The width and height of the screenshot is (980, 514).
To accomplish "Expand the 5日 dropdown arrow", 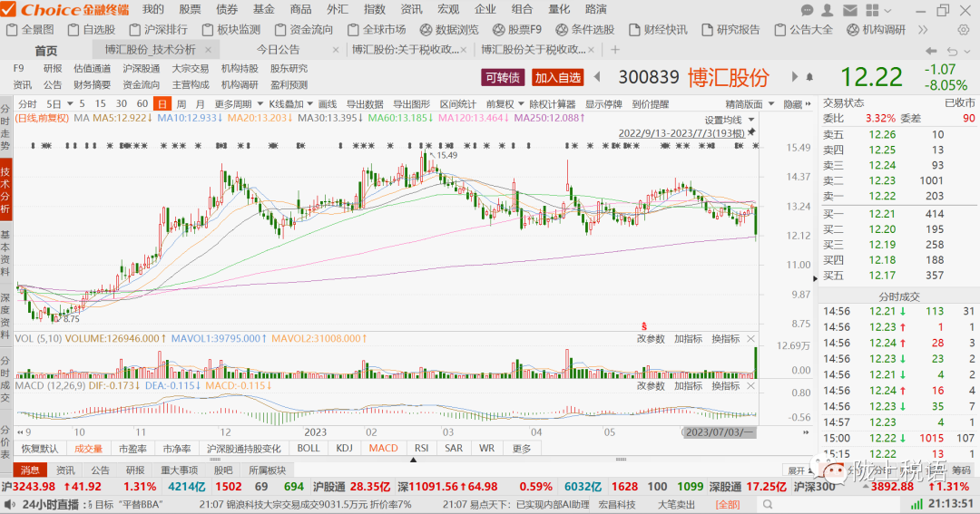I will click(70, 103).
